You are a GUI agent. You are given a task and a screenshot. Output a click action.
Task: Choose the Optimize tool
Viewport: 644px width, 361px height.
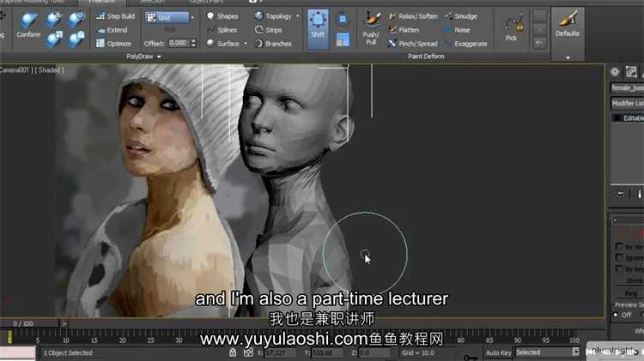click(x=113, y=44)
